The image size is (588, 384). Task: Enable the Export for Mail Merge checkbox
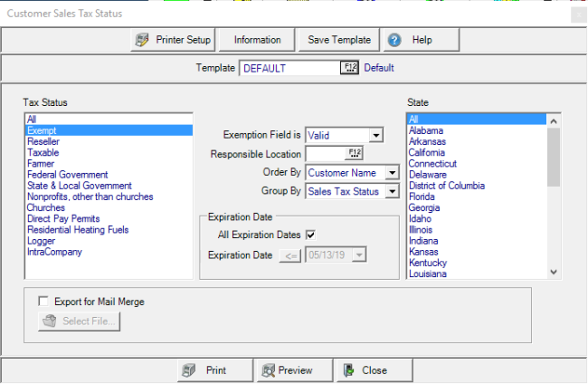tap(43, 302)
